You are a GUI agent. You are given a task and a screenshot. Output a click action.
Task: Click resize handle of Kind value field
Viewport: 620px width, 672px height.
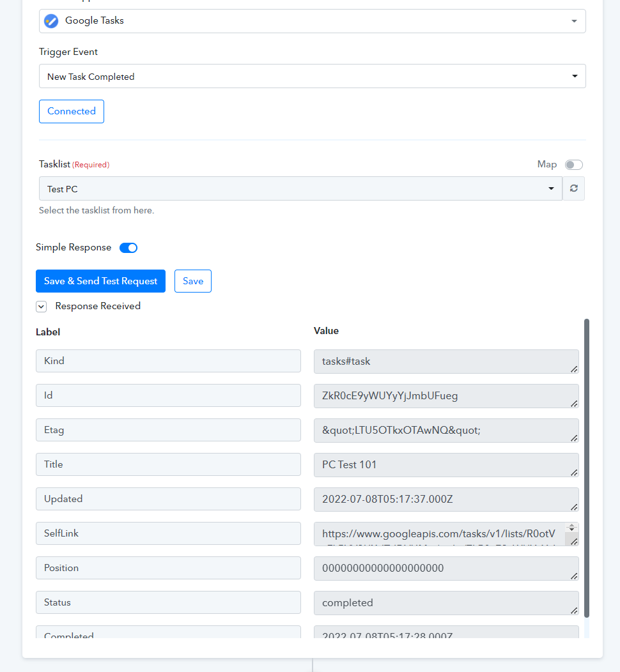click(x=574, y=369)
